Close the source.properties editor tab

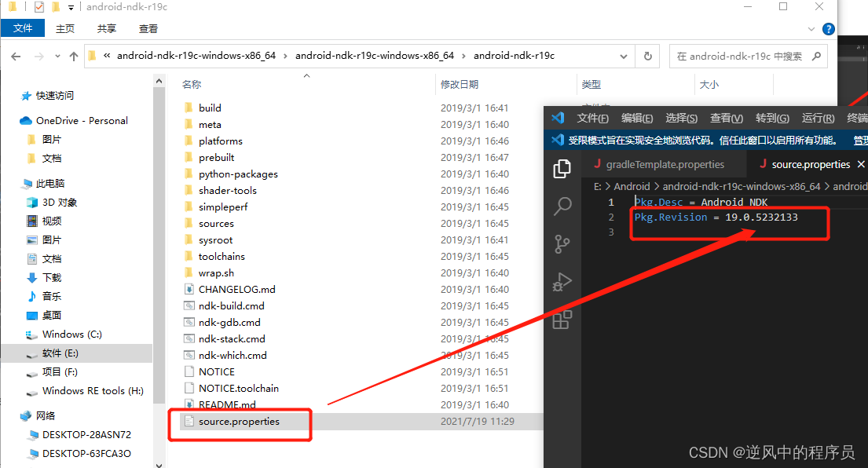point(861,164)
